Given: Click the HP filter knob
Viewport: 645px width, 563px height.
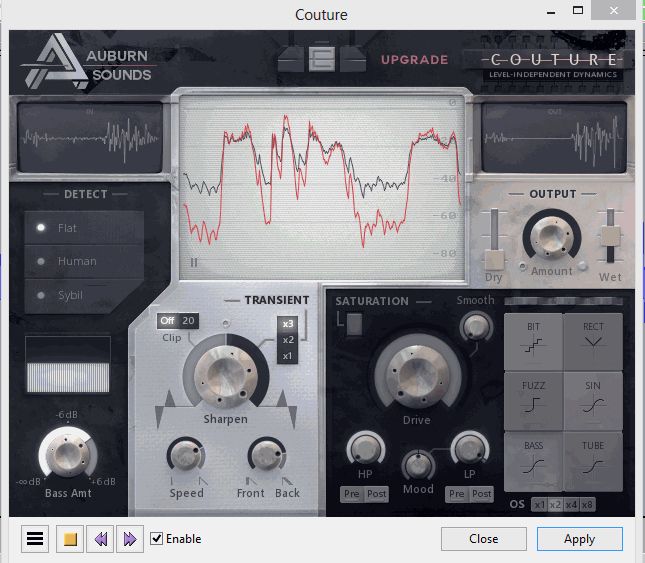Looking at the screenshot, I should point(365,449).
